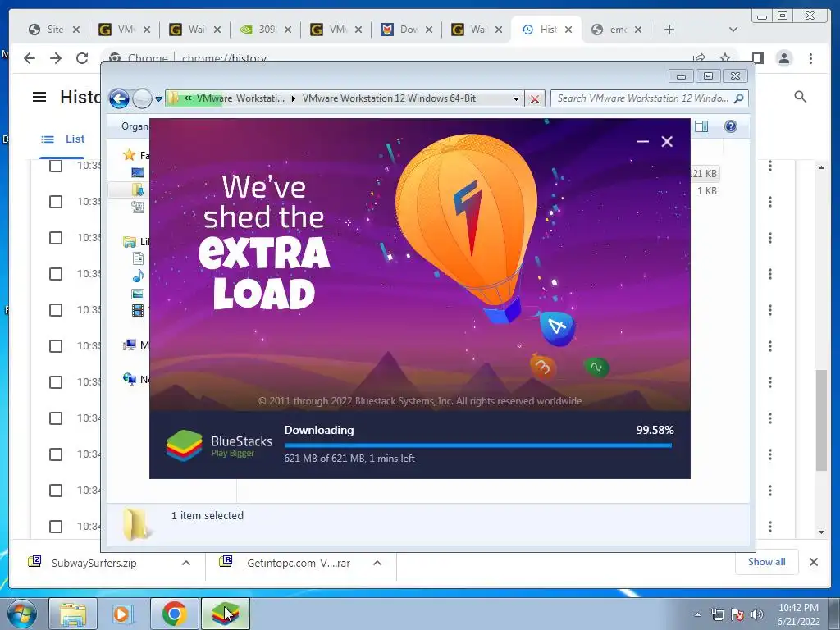Viewport: 840px width, 630px height.
Task: Open the Explorer recent pages dropdown arrow
Action: pyautogui.click(x=158, y=99)
